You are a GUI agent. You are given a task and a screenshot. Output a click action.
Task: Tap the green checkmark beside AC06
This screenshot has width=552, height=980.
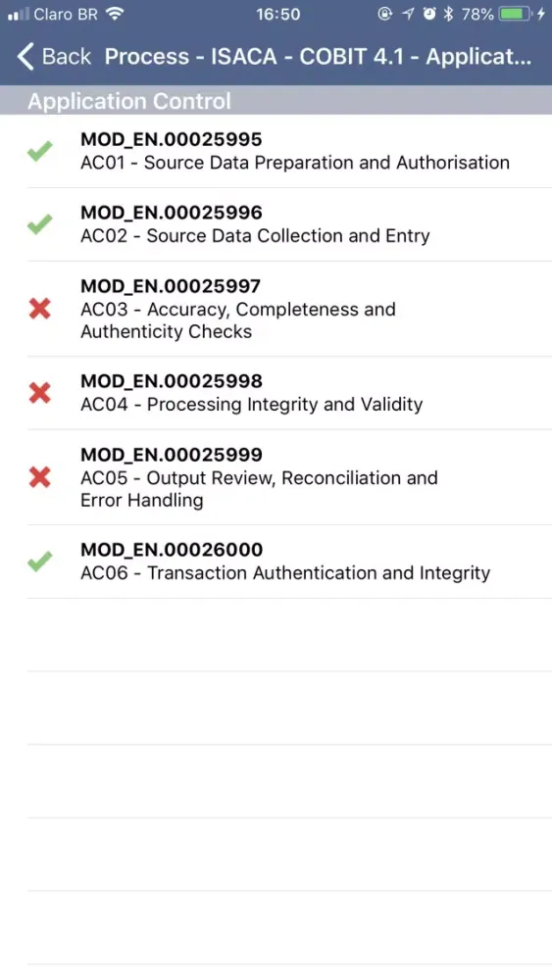(x=40, y=562)
